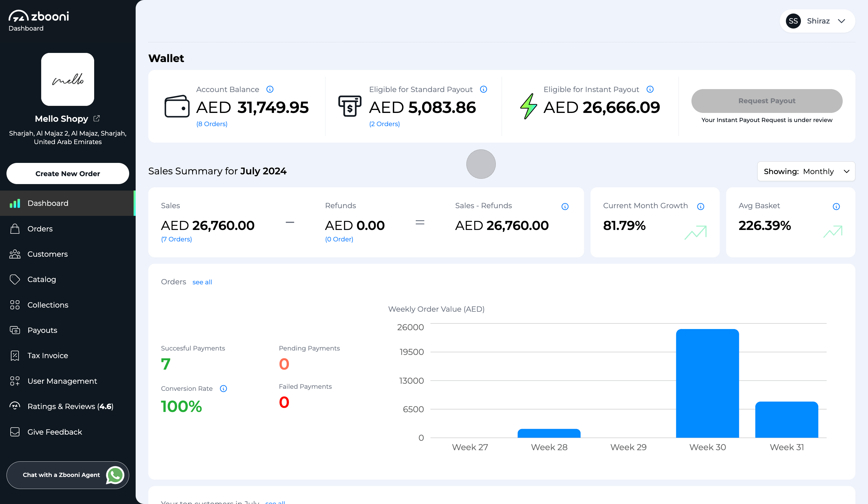Screen dimensions: 868x504
Task: Open the Give Feedback inbox icon
Action: [x=15, y=432]
